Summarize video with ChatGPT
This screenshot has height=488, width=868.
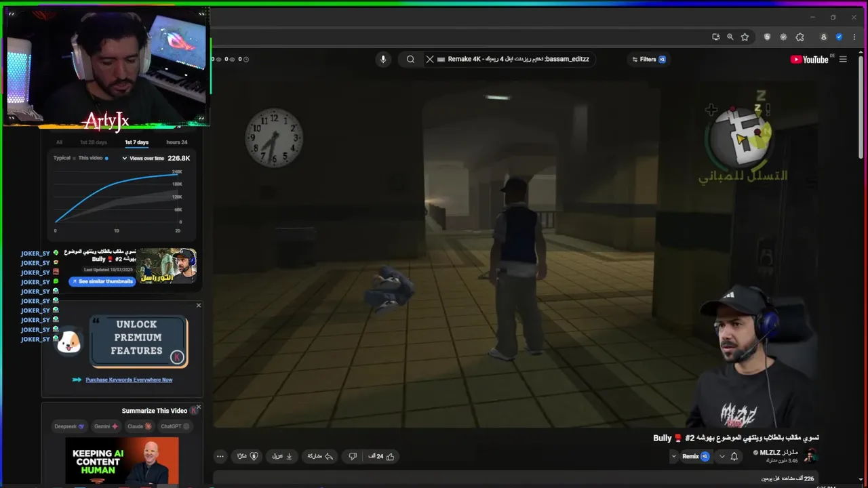pyautogui.click(x=175, y=426)
